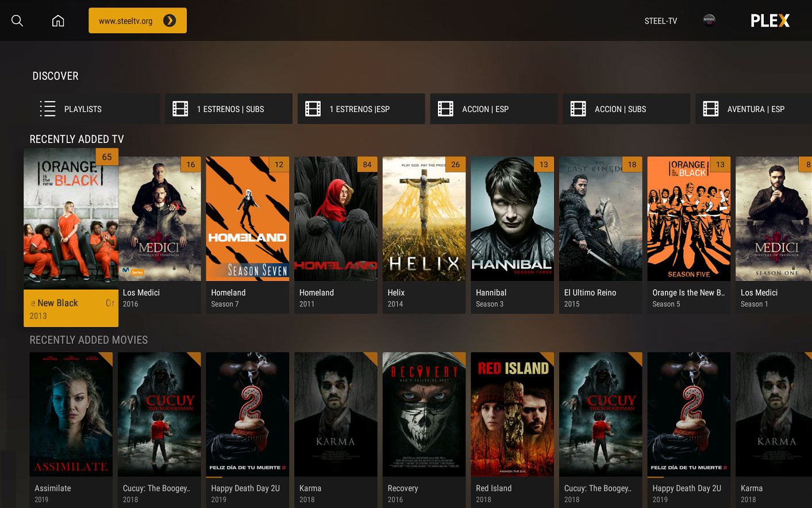Select 1 ESTRENOS |ESP category
Viewport: 812px width, 508px height.
[x=361, y=109]
